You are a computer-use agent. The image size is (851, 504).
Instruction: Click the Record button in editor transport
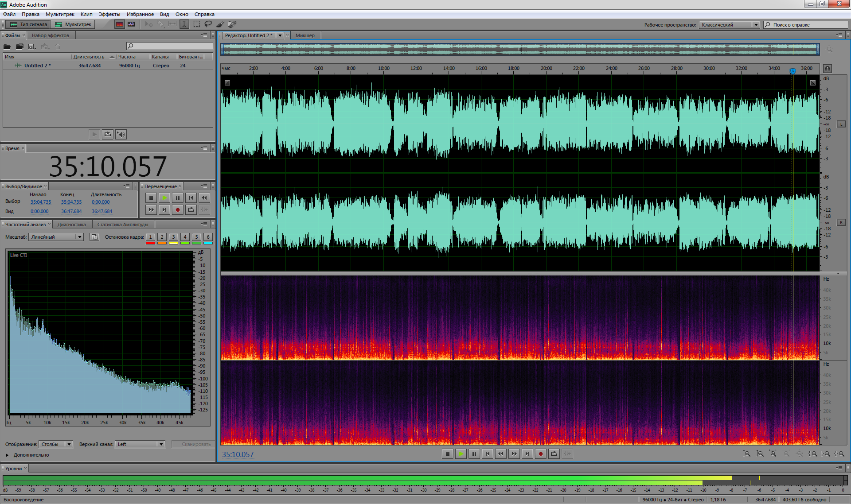pos(540,454)
